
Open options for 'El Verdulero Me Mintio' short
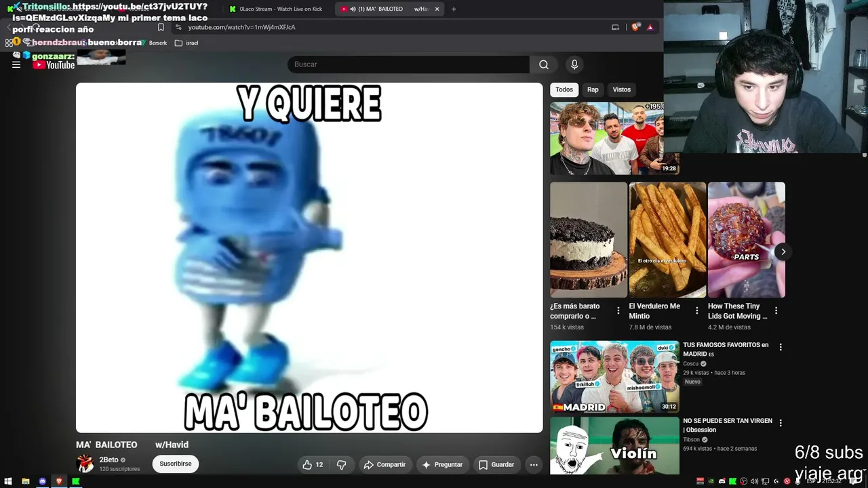click(696, 310)
